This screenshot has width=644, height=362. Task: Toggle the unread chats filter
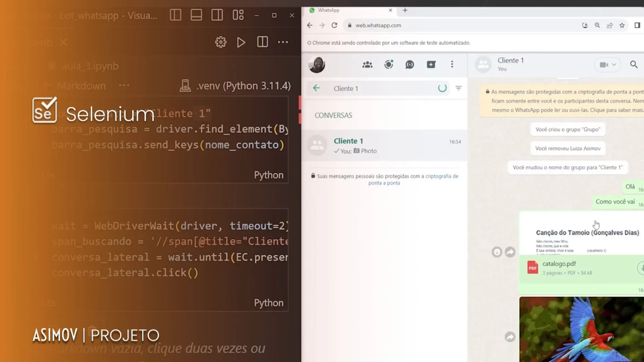click(x=459, y=88)
